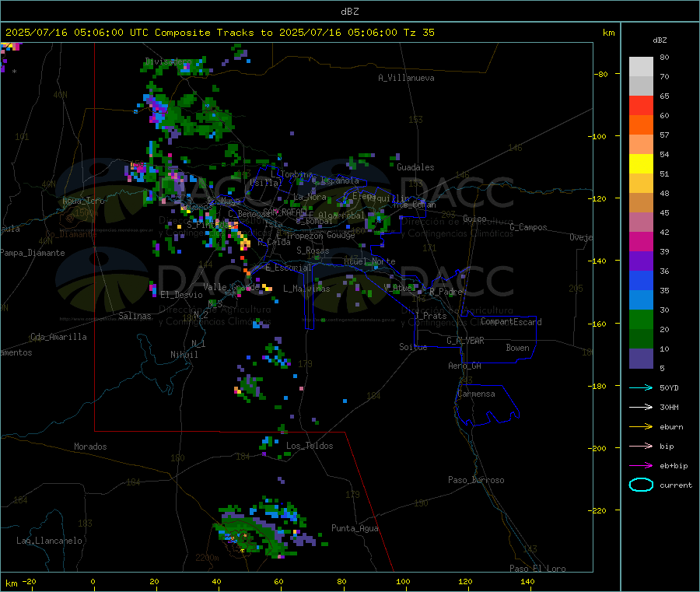Click the 'Goico' map label
Screen dimensions: 700x592
click(x=474, y=219)
